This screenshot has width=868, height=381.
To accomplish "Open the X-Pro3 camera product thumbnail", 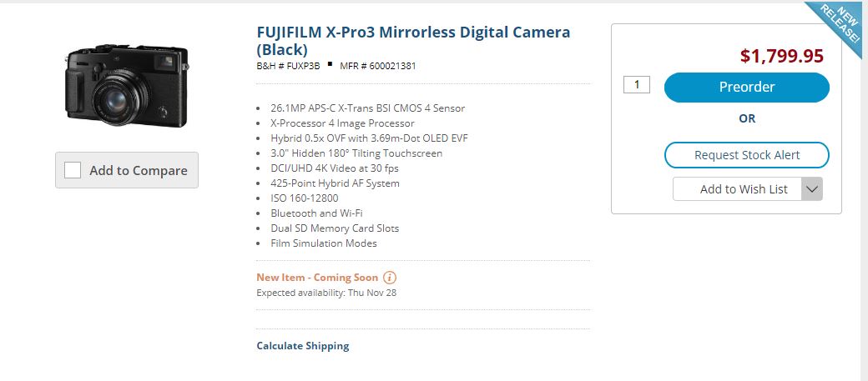I will [x=128, y=86].
